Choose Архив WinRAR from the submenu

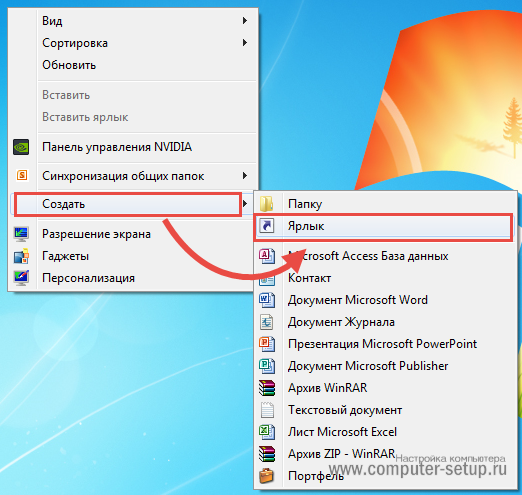(385, 388)
